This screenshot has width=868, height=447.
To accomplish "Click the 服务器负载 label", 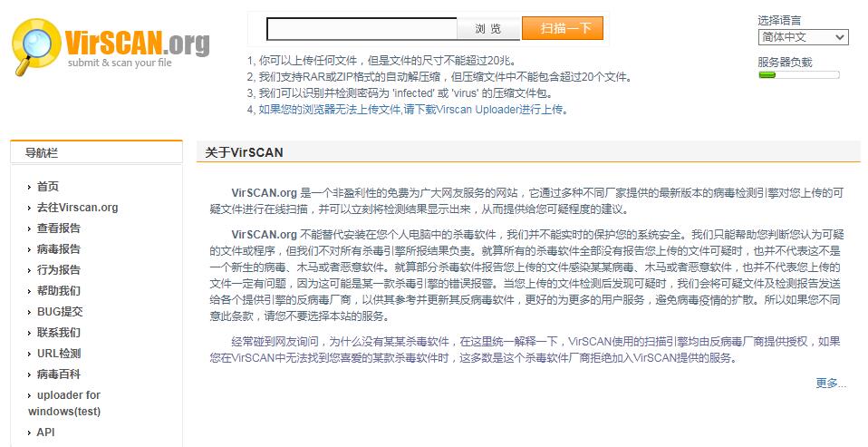I will (785, 62).
